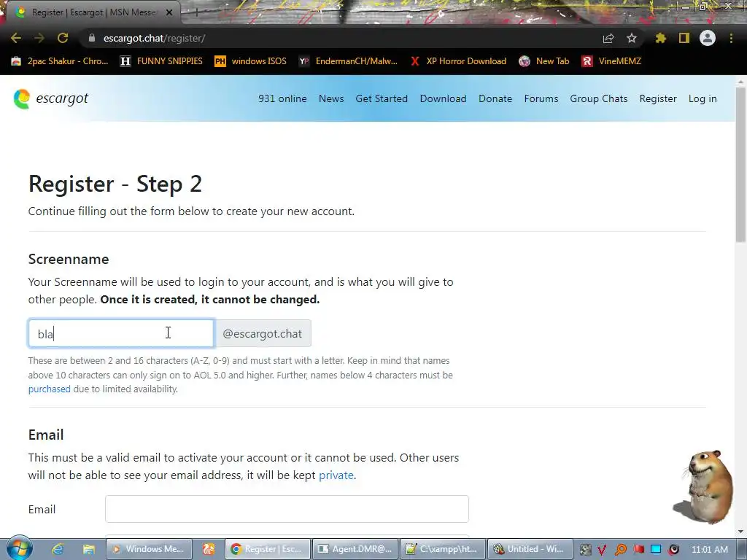This screenshot has width=747, height=560.
Task: Bookmark this page with the star icon
Action: click(632, 38)
